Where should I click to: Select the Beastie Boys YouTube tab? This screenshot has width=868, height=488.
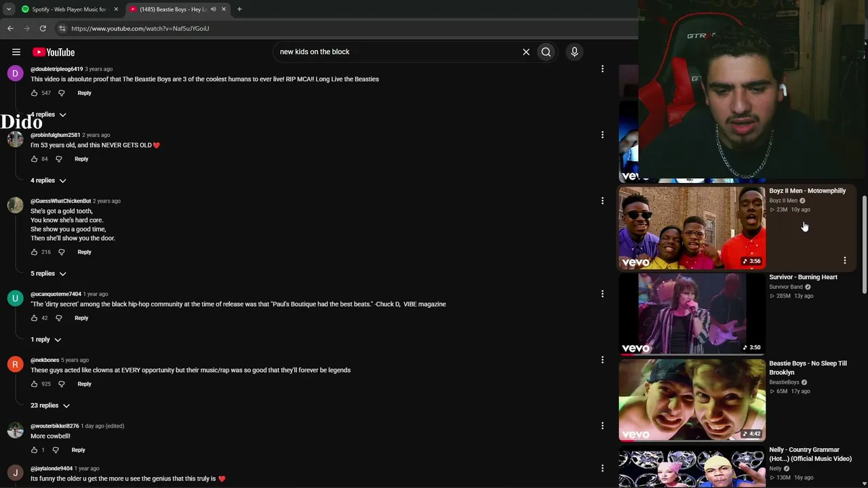(178, 9)
